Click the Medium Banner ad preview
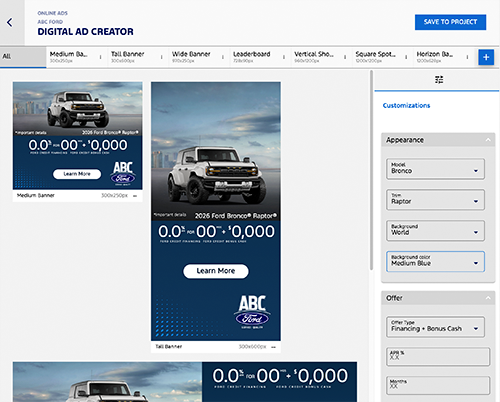500x402 pixels. (x=78, y=136)
